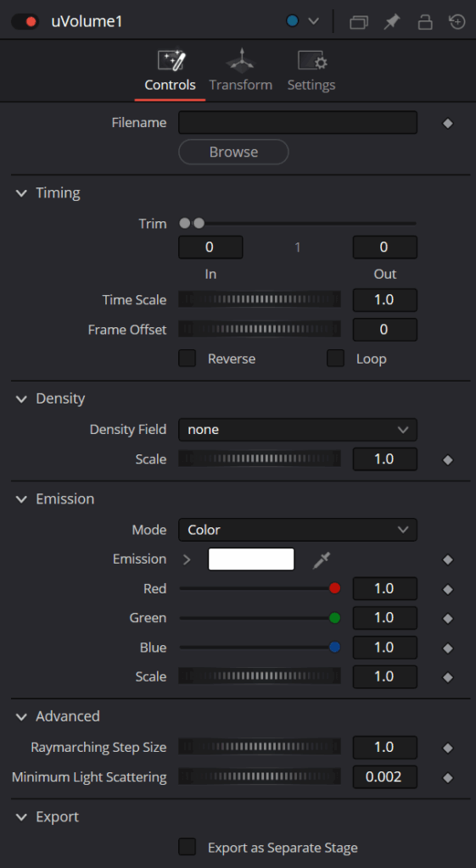476x868 pixels.
Task: Enable the Reverse checkbox
Action: 188,359
